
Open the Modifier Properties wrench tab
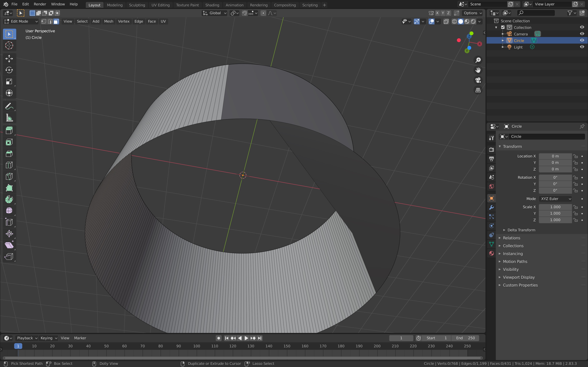coord(491,207)
